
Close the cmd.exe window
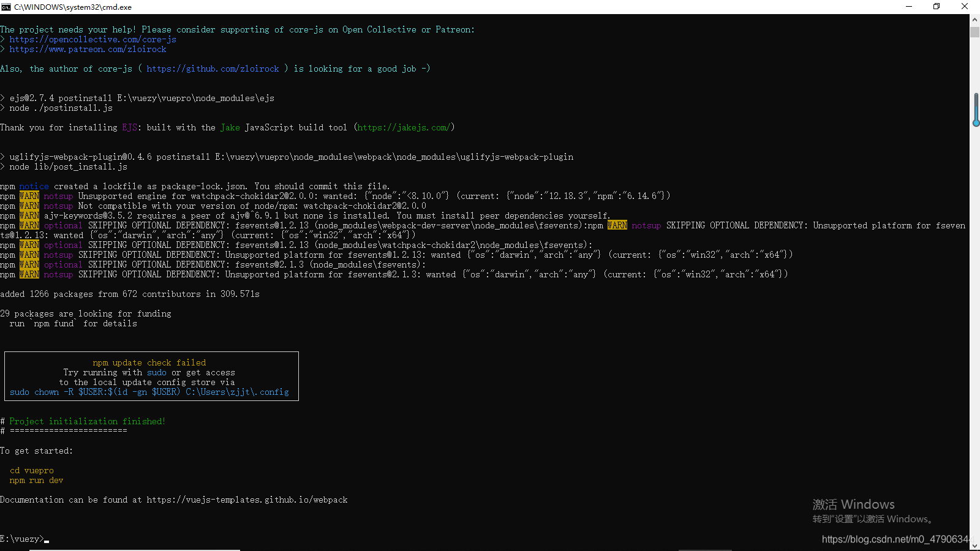pos(965,7)
